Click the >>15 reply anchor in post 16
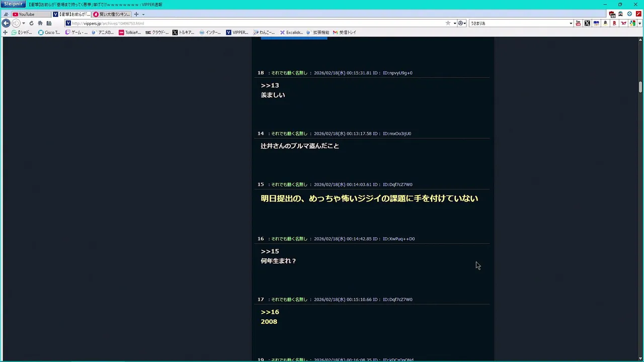 click(x=270, y=251)
